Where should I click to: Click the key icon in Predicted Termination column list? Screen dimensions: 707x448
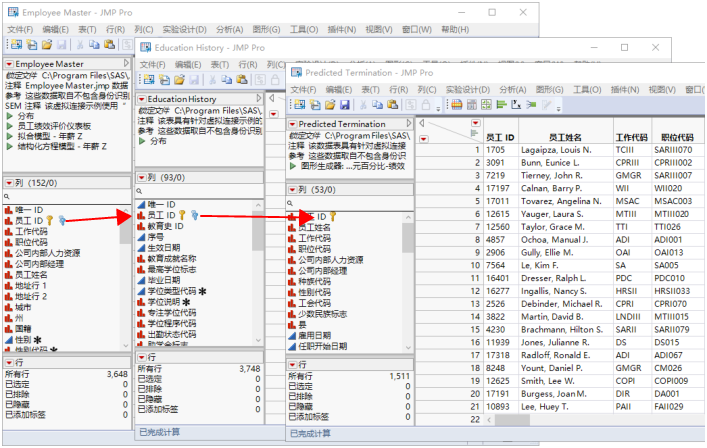click(x=333, y=216)
